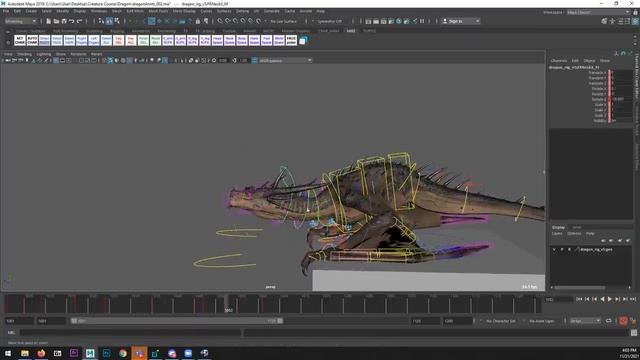This screenshot has height=360, width=640.
Task: Toggle the highlighted snap icon in status line
Action: click(151, 21)
